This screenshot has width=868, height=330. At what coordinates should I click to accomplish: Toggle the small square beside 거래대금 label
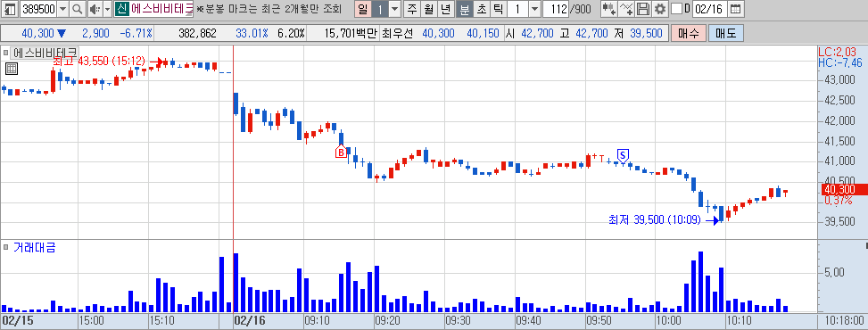pos(5,247)
